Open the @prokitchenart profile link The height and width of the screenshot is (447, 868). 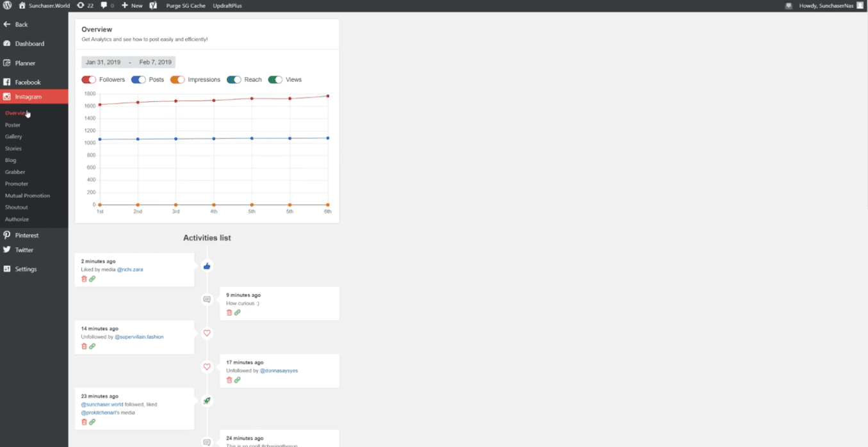pyautogui.click(x=99, y=413)
